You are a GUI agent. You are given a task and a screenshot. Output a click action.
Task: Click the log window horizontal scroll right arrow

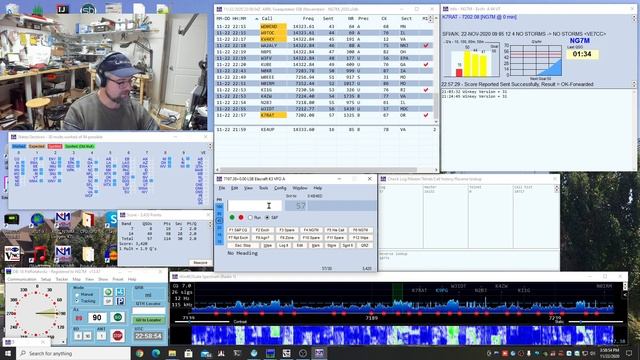(x=436, y=170)
